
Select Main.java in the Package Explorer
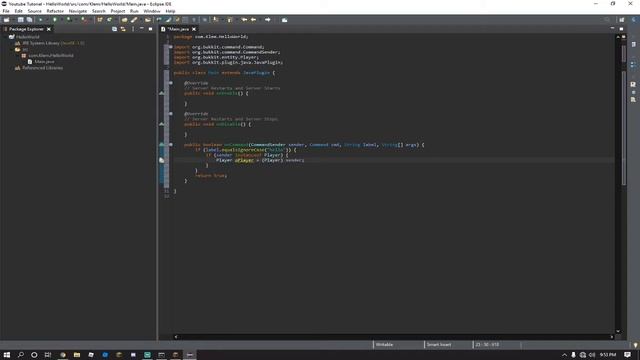click(x=44, y=62)
